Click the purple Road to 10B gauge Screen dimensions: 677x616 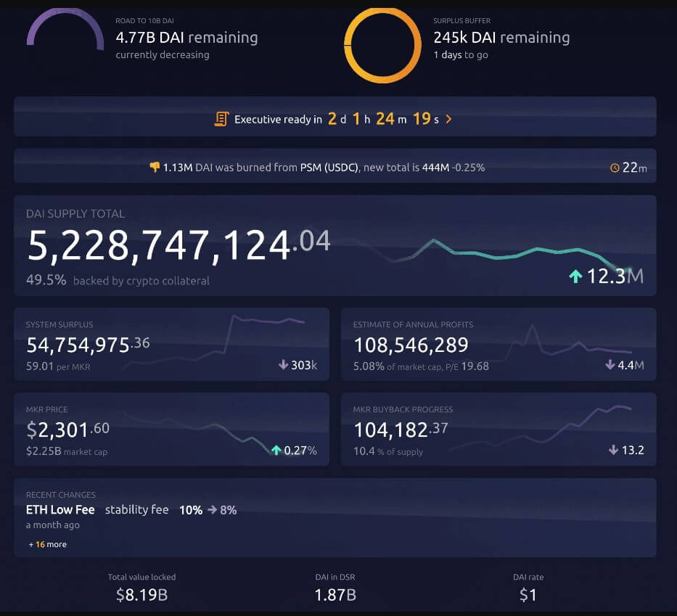coord(65,28)
